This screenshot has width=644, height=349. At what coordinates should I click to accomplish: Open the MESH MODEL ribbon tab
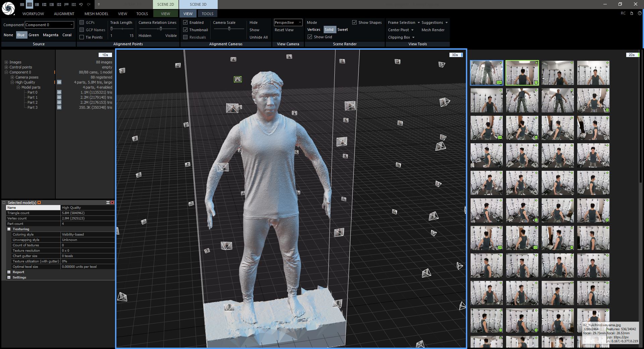point(96,14)
